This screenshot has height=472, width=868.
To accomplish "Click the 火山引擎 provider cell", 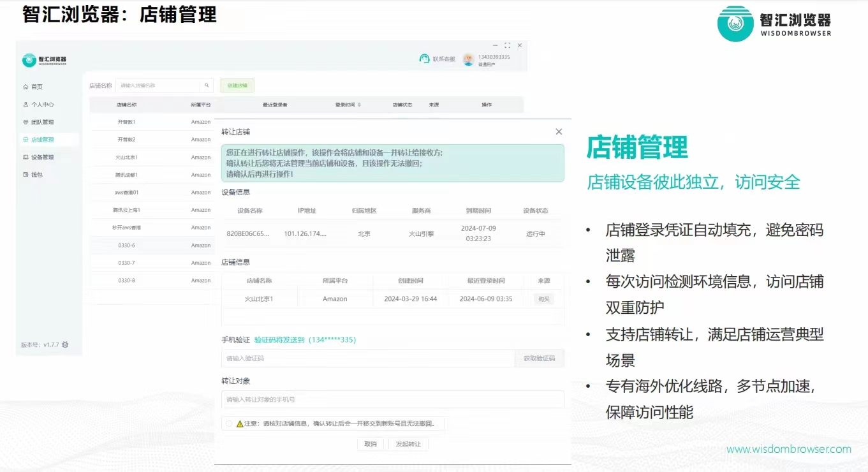I will tap(421, 234).
